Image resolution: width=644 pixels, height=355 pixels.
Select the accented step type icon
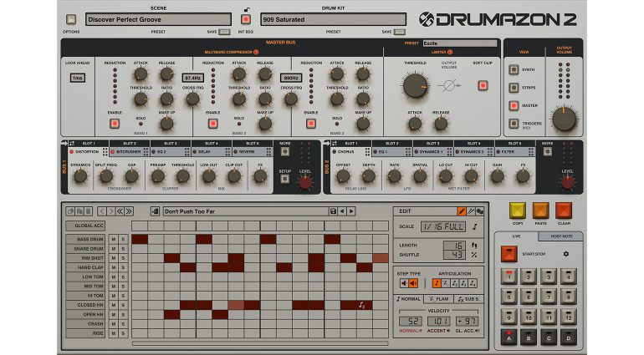coord(413,283)
